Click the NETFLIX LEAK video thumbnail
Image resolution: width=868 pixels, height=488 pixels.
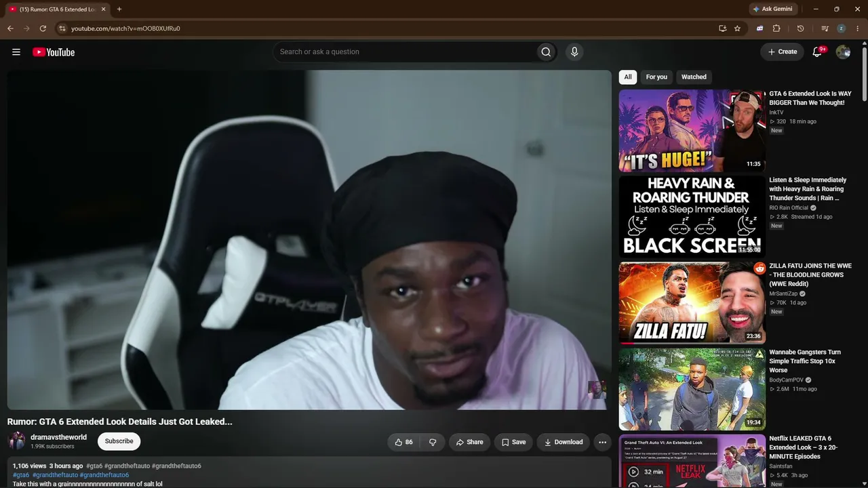pyautogui.click(x=692, y=461)
